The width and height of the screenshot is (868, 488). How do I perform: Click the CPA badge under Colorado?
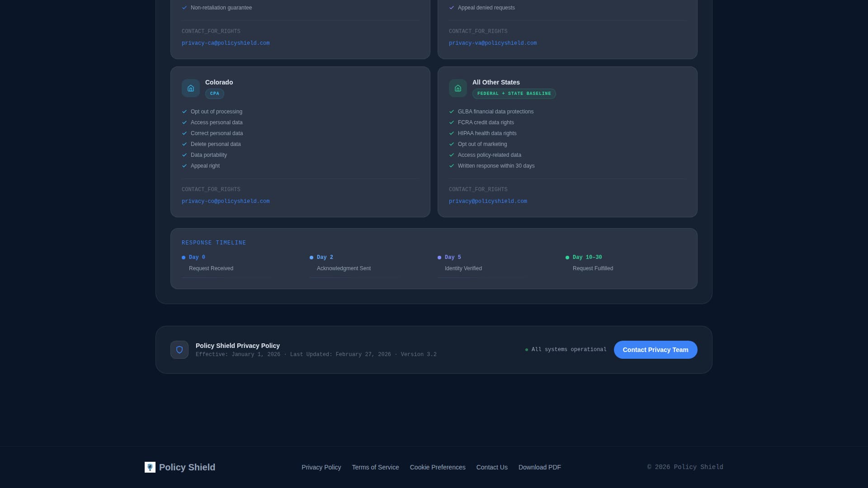click(214, 94)
